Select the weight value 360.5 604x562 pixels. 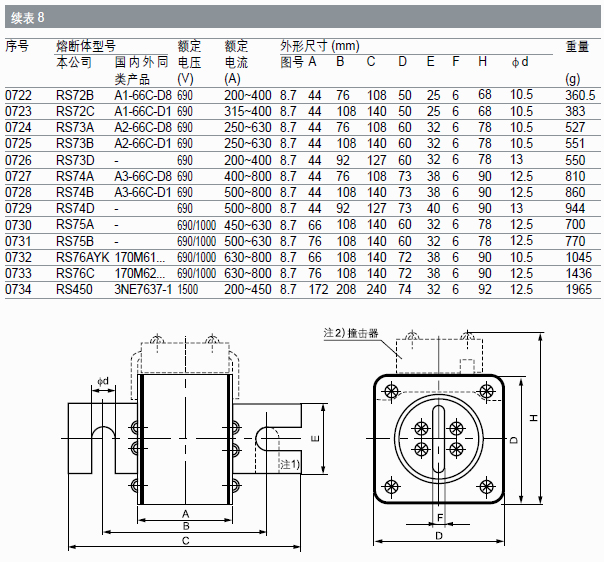(579, 95)
